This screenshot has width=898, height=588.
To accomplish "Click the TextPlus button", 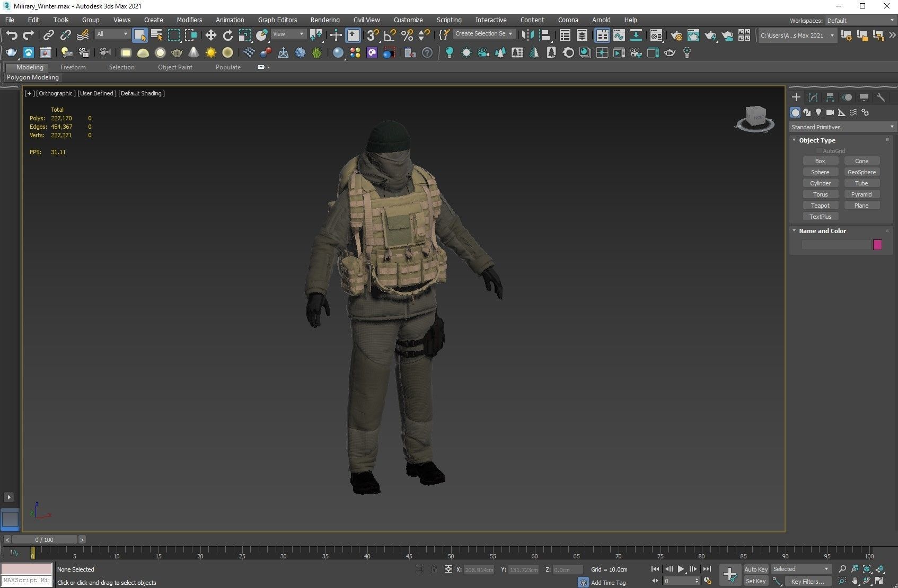I will pos(820,217).
